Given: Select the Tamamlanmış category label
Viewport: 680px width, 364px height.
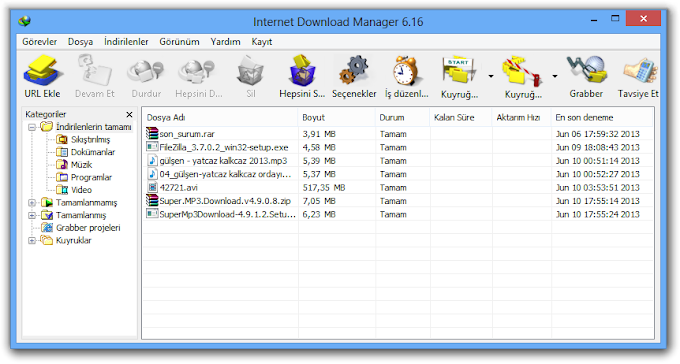Looking at the screenshot, I should pyautogui.click(x=81, y=215).
